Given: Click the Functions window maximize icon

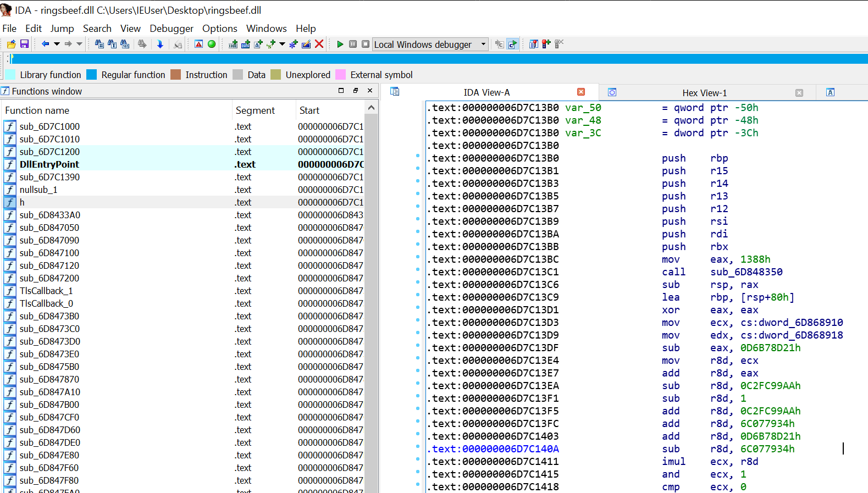Looking at the screenshot, I should tap(341, 91).
